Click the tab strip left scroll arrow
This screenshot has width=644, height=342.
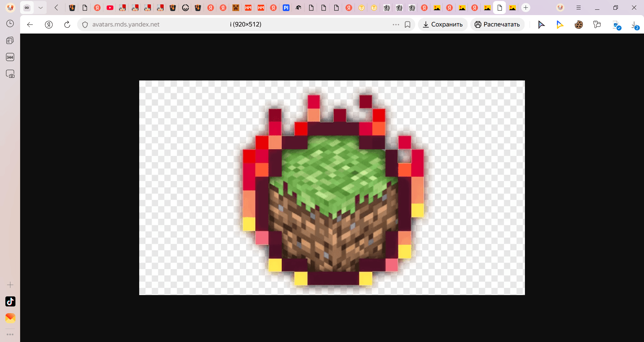coord(56,8)
